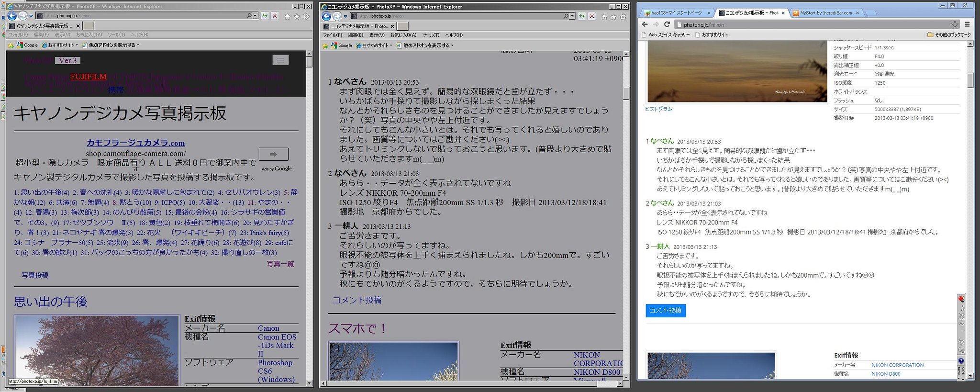The height and width of the screenshot is (392, 980).
Task: Open new tab button in Chrome
Action: pos(871,13)
